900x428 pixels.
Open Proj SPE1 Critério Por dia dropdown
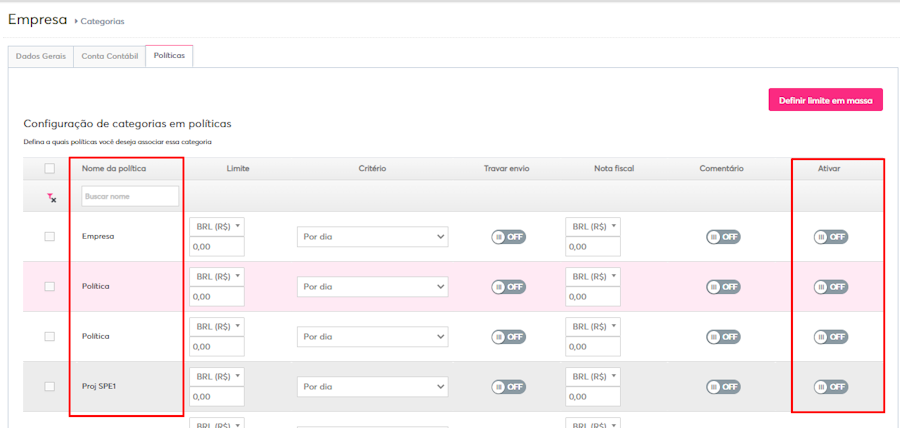point(373,387)
